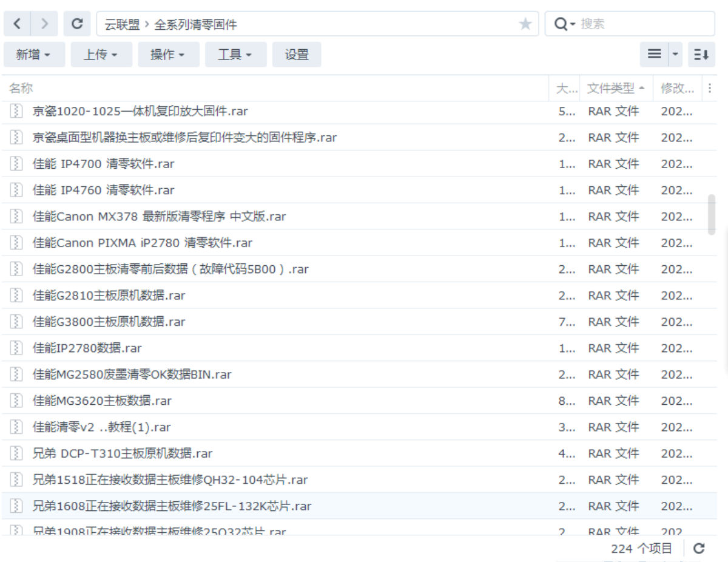Click archive icon of 兄弟 DCP-T310 row
The width and height of the screenshot is (728, 562).
[x=16, y=453]
